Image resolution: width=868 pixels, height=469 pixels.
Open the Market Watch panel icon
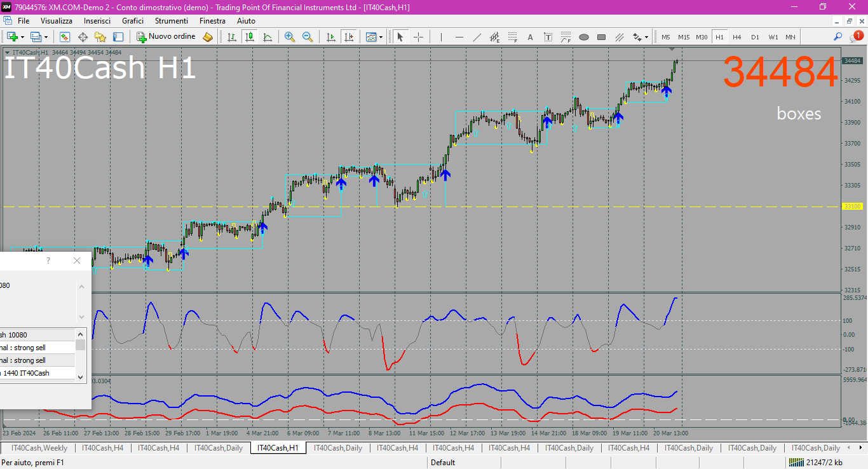click(65, 37)
